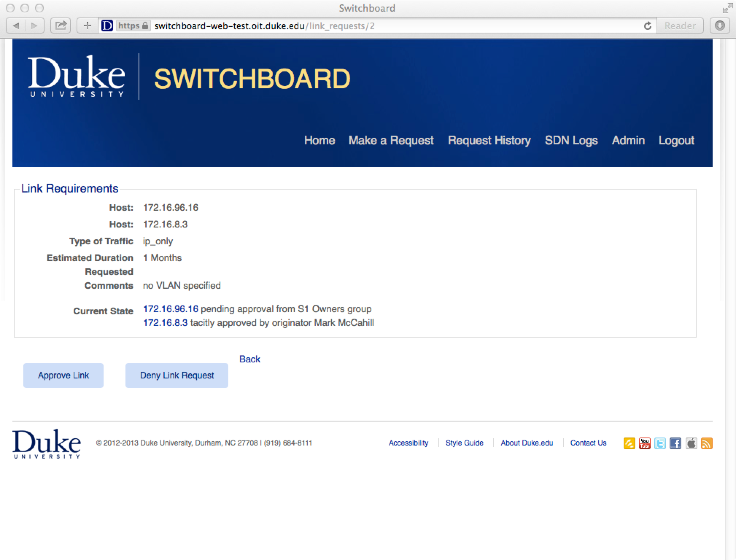
Task: Open the Admin menu item
Action: (x=628, y=140)
